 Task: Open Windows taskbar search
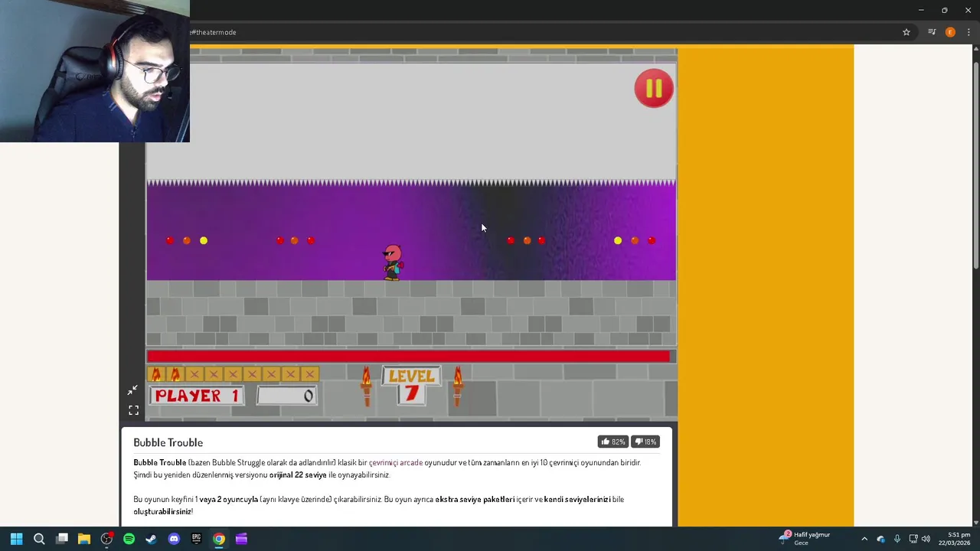click(x=39, y=539)
